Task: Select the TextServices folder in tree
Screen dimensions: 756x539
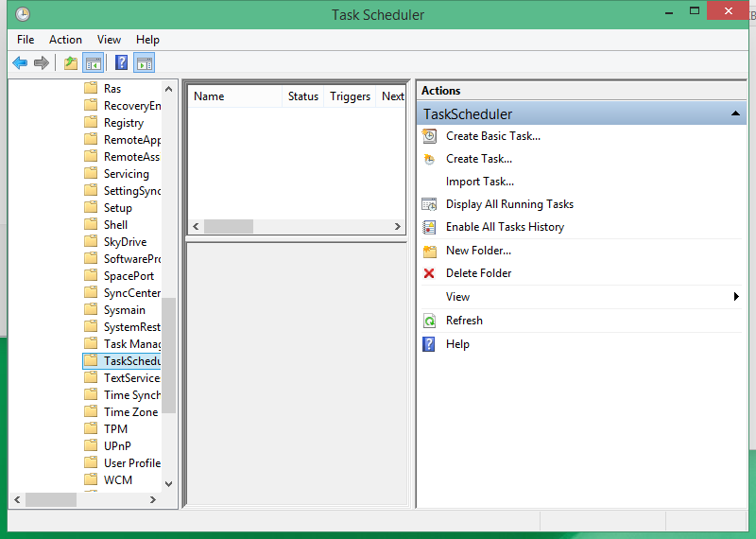Action: [132, 378]
